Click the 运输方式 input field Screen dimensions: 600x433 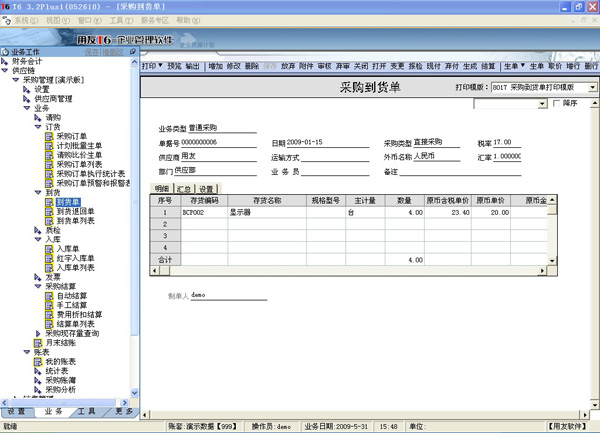click(335, 157)
